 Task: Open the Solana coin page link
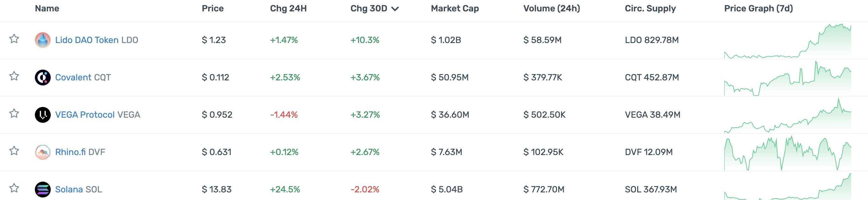coord(69,189)
